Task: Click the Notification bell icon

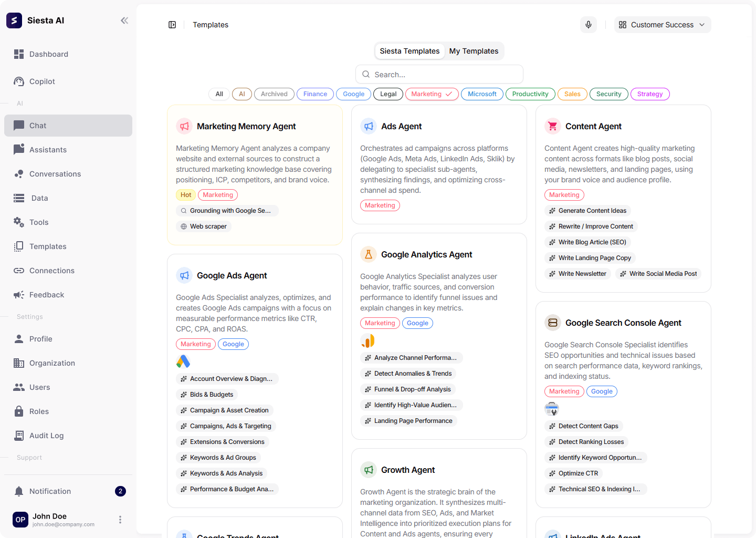Action: (x=19, y=491)
